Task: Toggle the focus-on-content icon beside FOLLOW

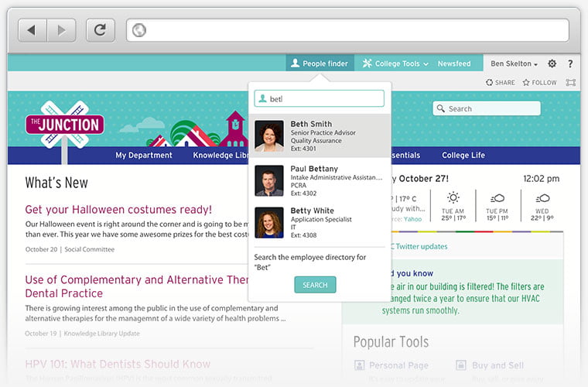Action: coord(571,83)
